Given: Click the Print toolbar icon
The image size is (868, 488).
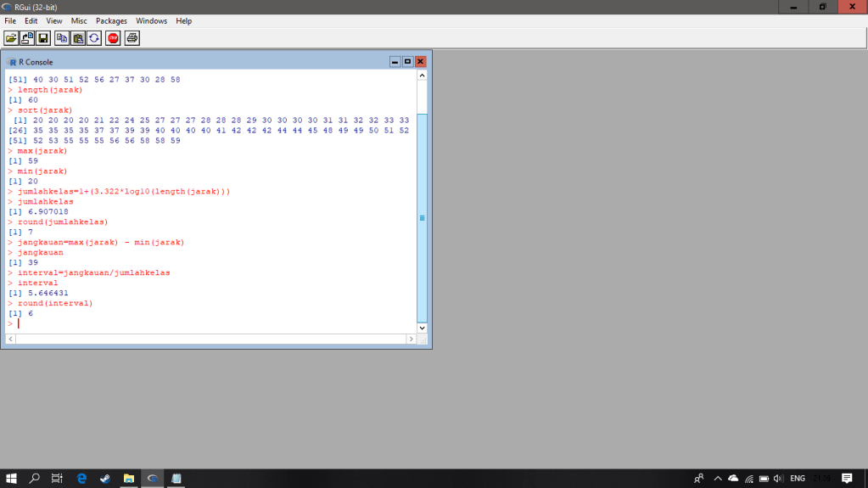Looking at the screenshot, I should point(132,38).
